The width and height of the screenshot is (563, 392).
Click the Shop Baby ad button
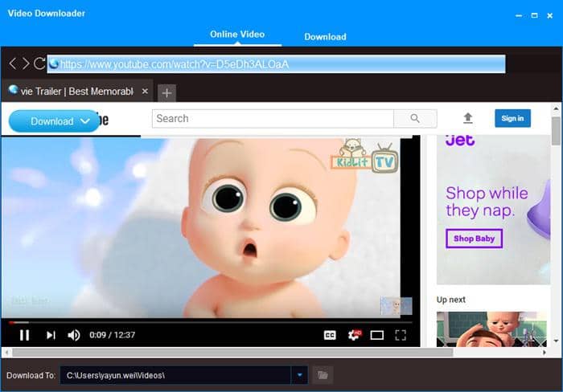474,239
